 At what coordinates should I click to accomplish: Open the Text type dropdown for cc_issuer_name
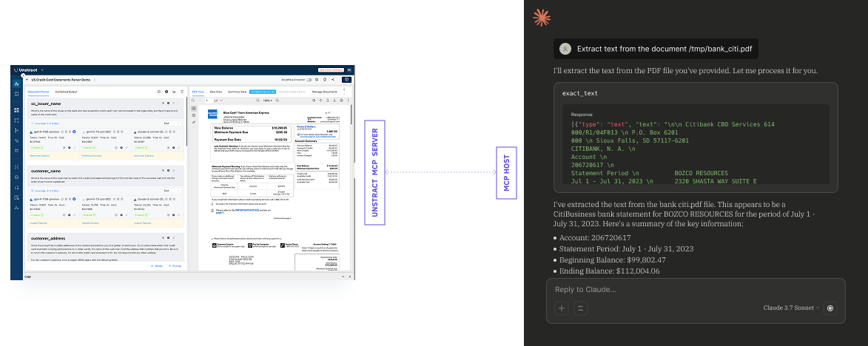(172, 123)
